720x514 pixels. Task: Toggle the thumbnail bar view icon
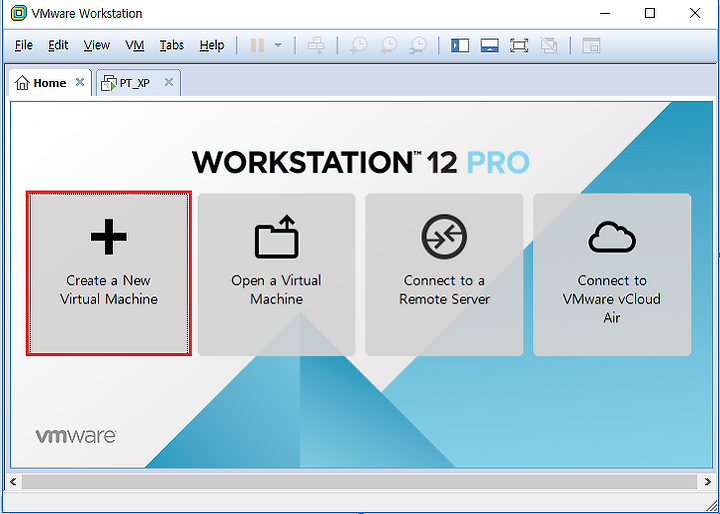tap(489, 45)
